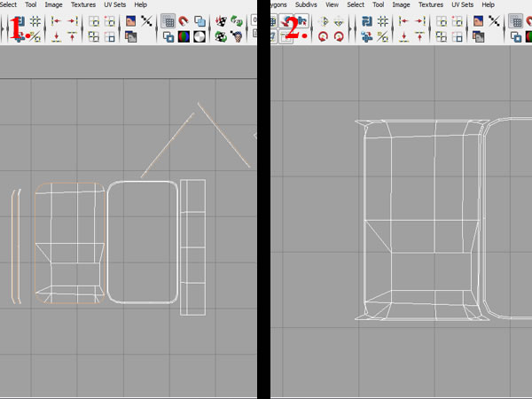Viewport: 532px width, 399px height.
Task: Remove selected from isolate set, left editor
Action: coord(109,36)
